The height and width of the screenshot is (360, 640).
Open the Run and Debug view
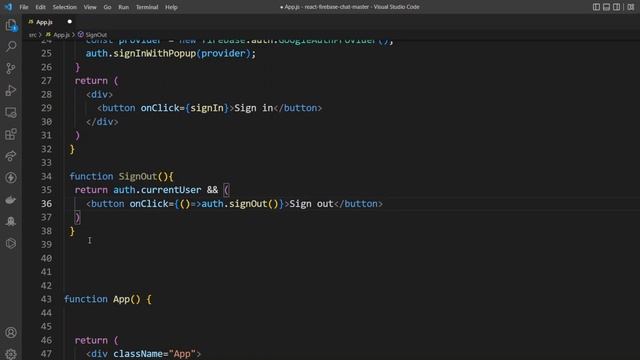point(11,90)
